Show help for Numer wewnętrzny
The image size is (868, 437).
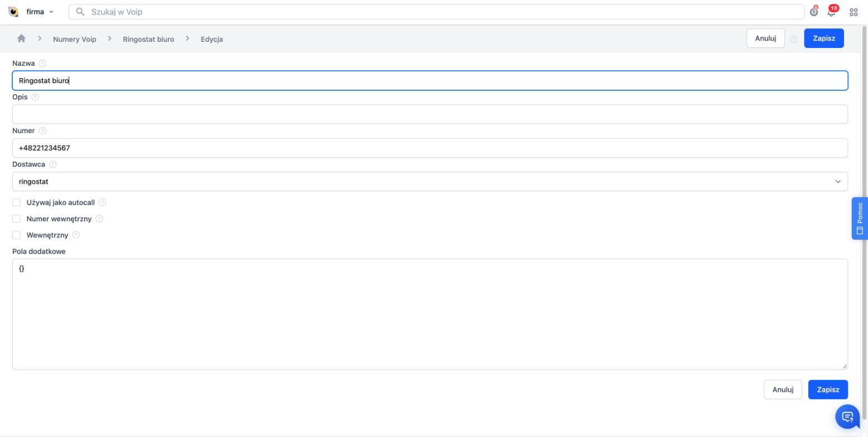point(99,219)
